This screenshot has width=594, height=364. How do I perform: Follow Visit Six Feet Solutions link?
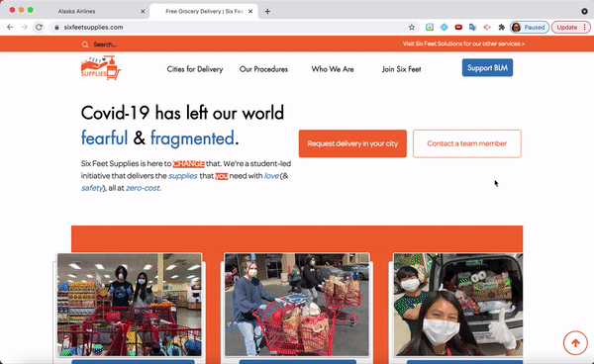463,44
